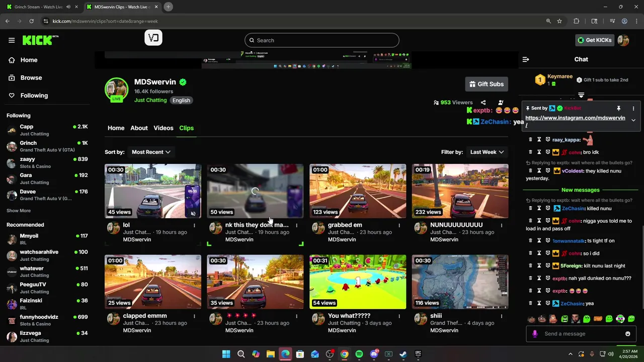This screenshot has width=644, height=362.
Task: Insert the orange EDMMP emote
Action: 598,319
